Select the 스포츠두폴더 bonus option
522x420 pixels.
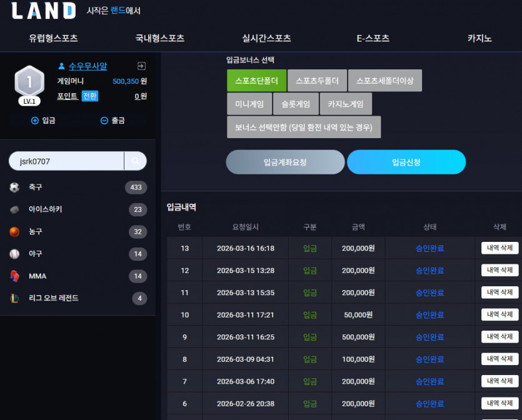click(x=317, y=81)
